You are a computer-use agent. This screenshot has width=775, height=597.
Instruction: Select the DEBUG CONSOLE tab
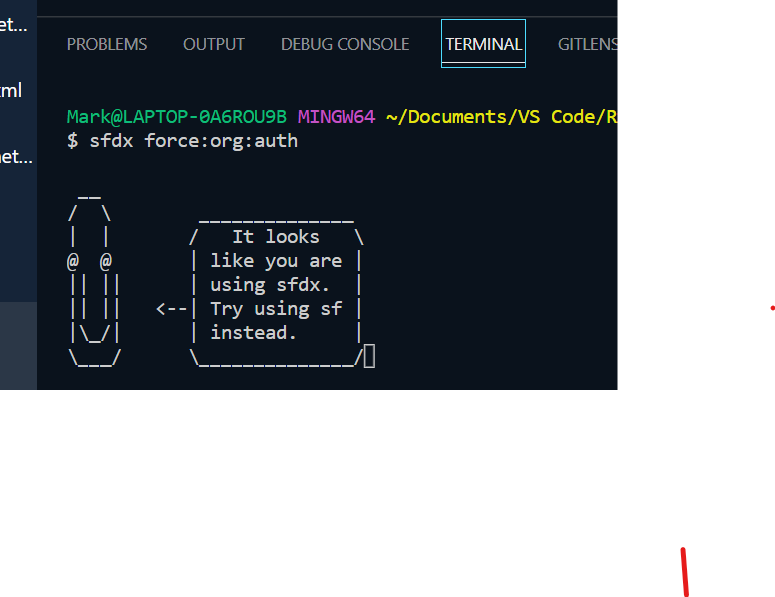click(x=345, y=44)
